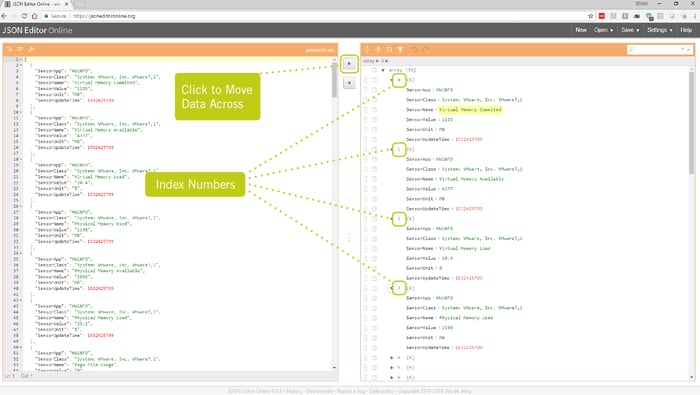
Task: Grab the drag handle of the SensorValue 1123 row
Action: (366, 120)
